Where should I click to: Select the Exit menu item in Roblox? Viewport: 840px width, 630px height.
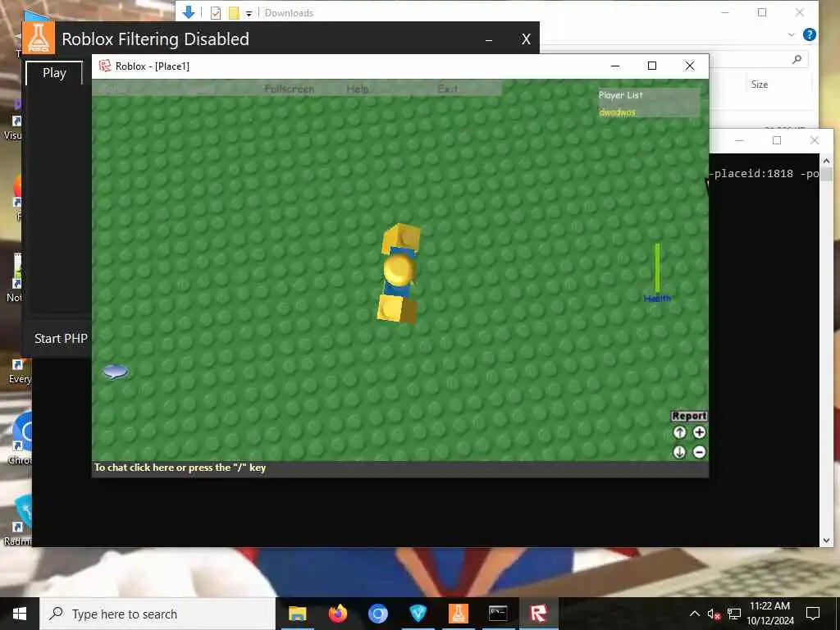447,89
